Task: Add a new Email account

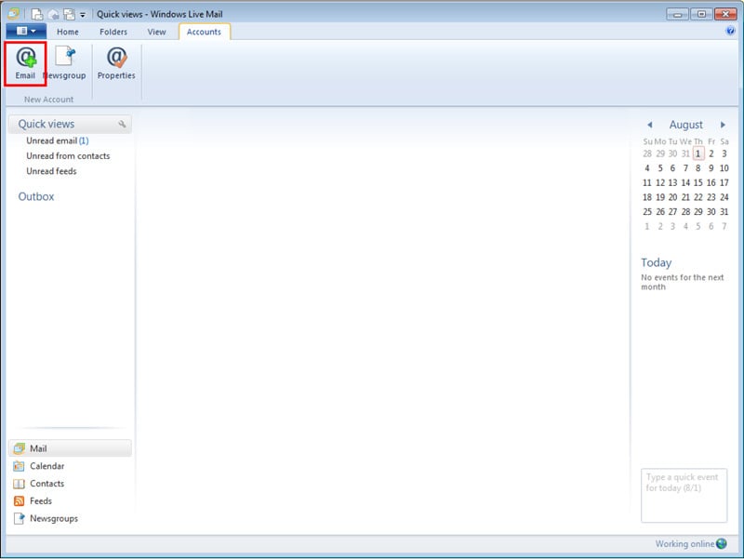Action: [25, 62]
